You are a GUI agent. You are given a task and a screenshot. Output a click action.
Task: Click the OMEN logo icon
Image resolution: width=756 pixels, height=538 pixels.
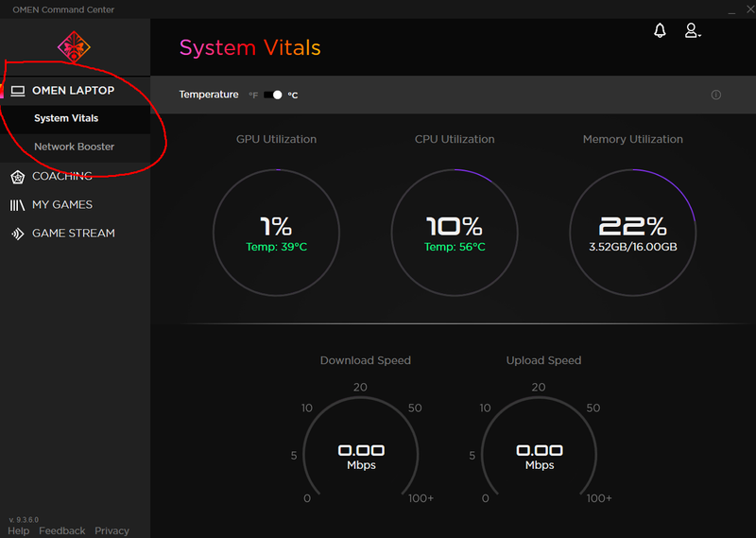(74, 45)
